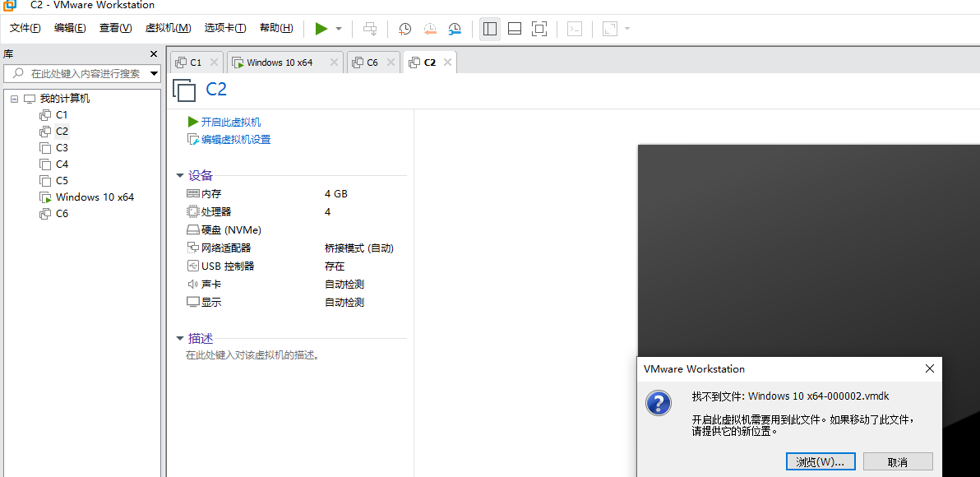Close the VMware Workstation dialog

(929, 368)
